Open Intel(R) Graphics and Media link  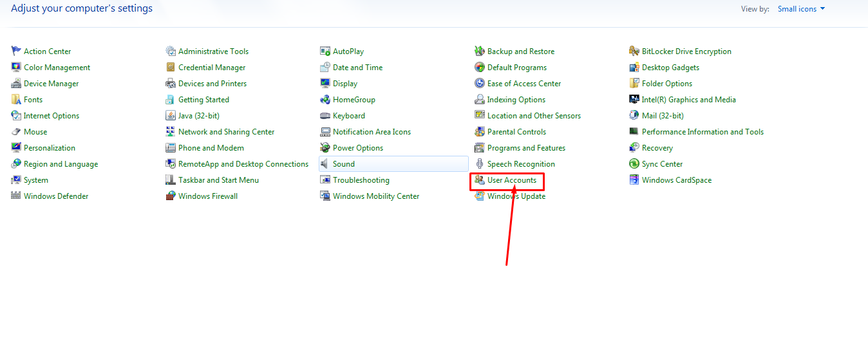click(x=689, y=100)
